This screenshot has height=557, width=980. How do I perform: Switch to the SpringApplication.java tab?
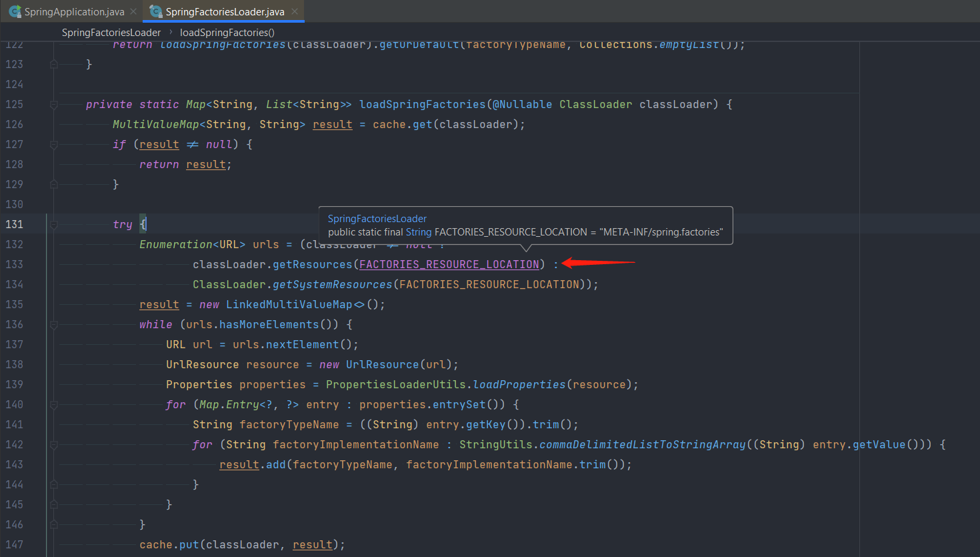click(x=74, y=11)
